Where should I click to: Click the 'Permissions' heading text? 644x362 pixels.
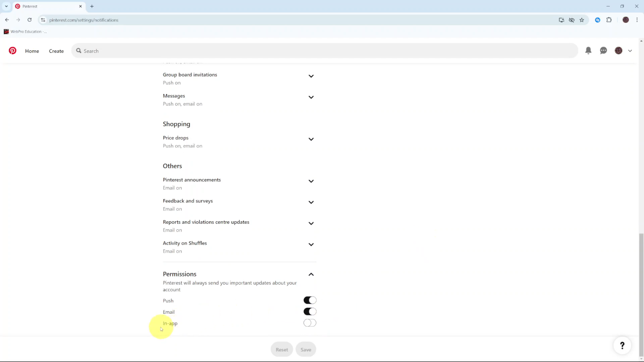(180, 274)
